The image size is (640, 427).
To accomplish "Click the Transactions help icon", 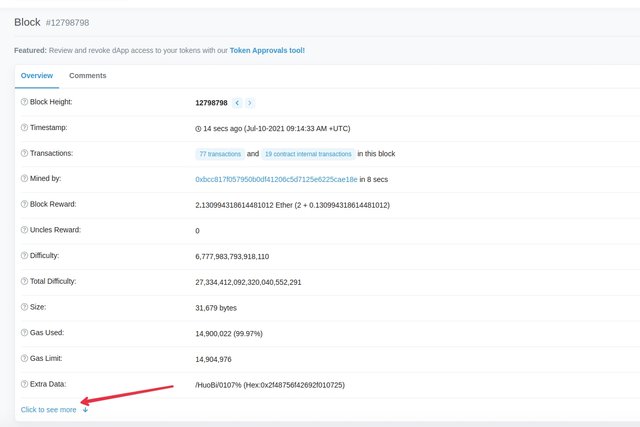I will (x=24, y=153).
